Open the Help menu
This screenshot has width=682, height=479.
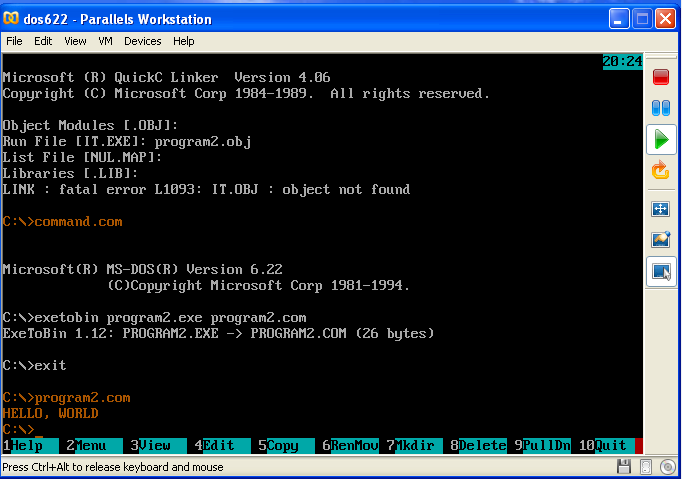coord(184,41)
